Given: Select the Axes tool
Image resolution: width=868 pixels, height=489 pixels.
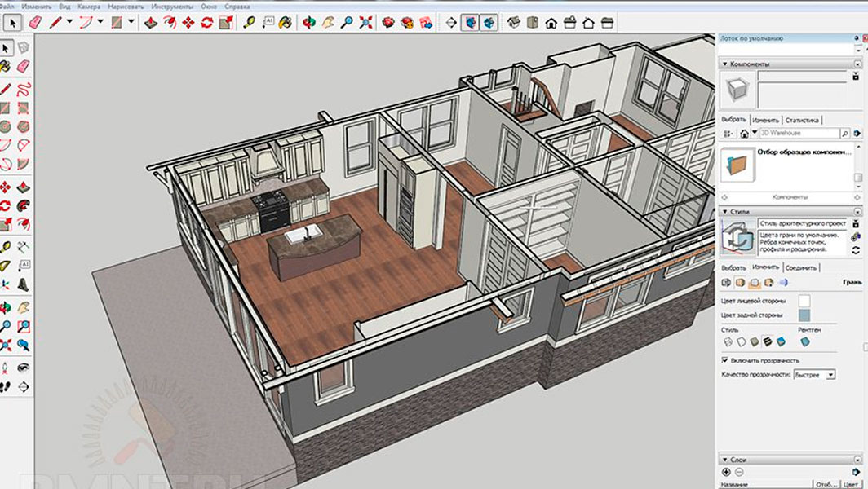Looking at the screenshot, I should click(x=6, y=284).
